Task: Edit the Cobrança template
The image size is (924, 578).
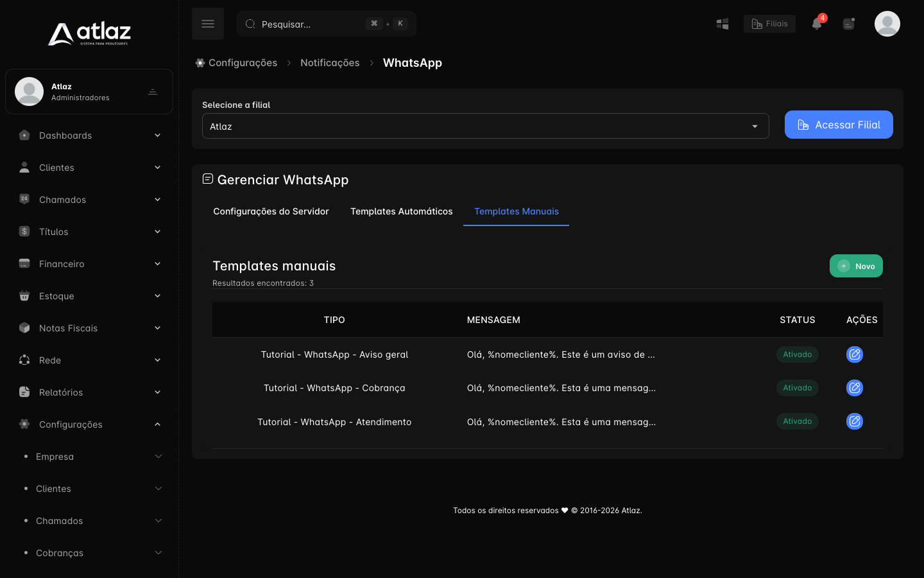Action: tap(855, 388)
